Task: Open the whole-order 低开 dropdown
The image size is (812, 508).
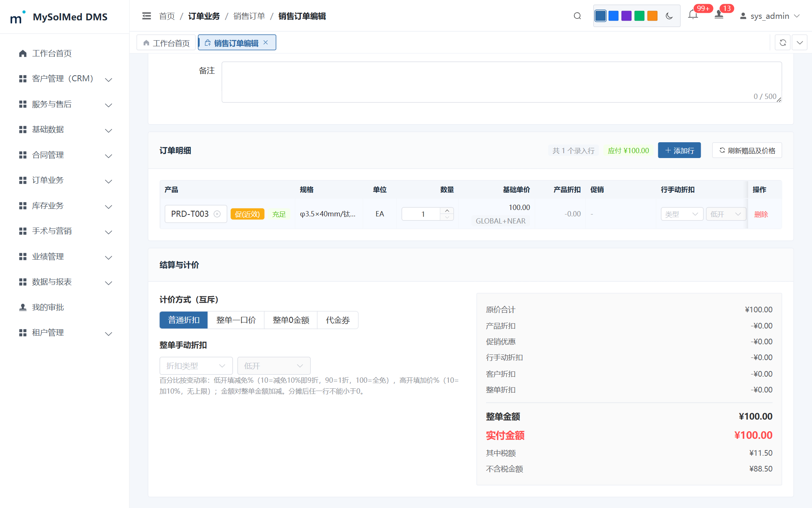Action: [274, 366]
